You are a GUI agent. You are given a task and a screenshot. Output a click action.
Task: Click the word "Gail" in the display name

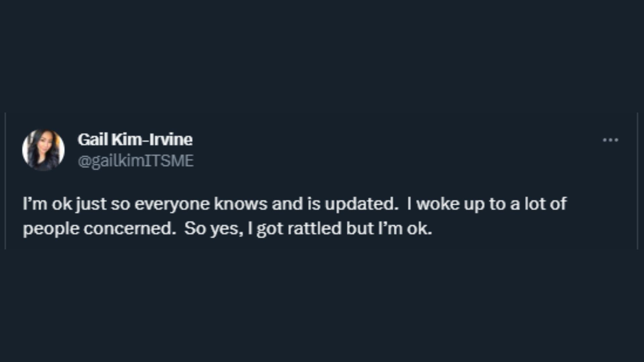point(93,139)
